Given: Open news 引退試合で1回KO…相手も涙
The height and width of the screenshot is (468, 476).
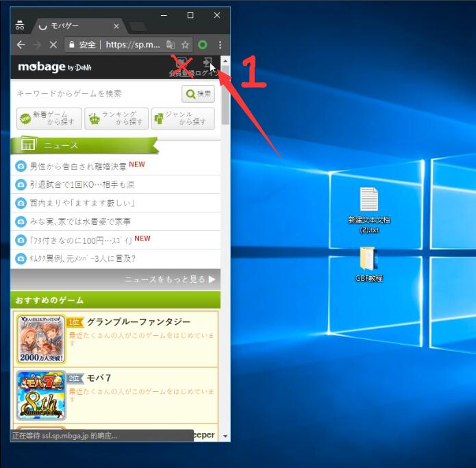Looking at the screenshot, I should pyautogui.click(x=82, y=184).
